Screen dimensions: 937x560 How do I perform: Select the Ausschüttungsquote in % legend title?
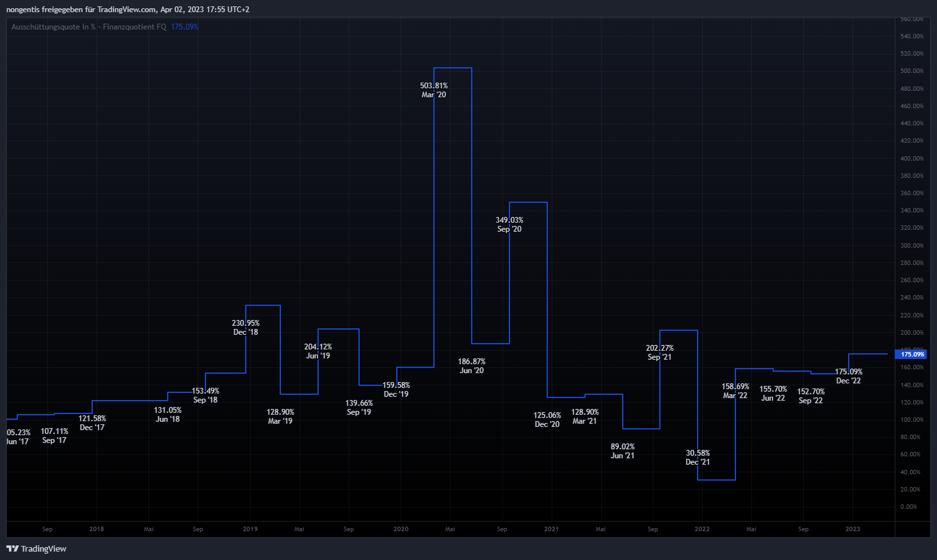point(53,27)
